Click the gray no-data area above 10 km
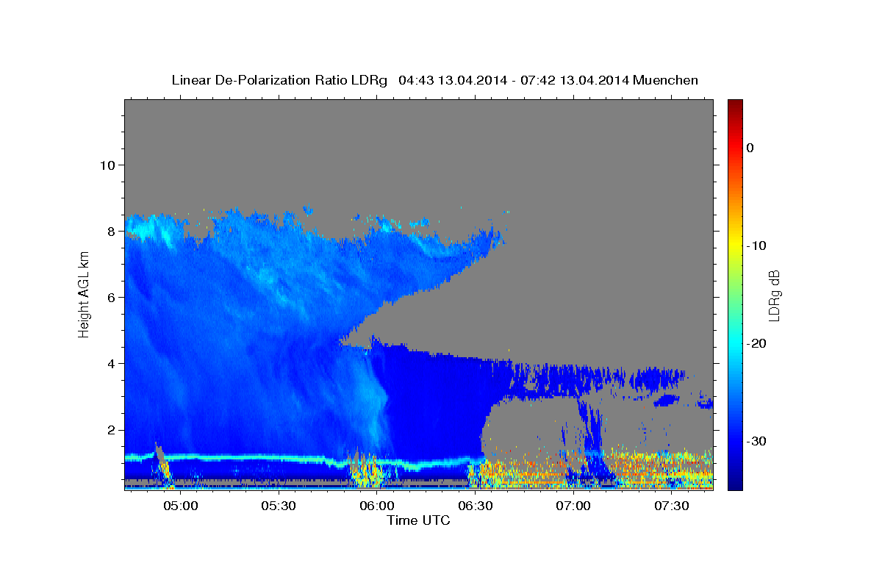Viewport: 882px width, 588px height. coord(419,131)
